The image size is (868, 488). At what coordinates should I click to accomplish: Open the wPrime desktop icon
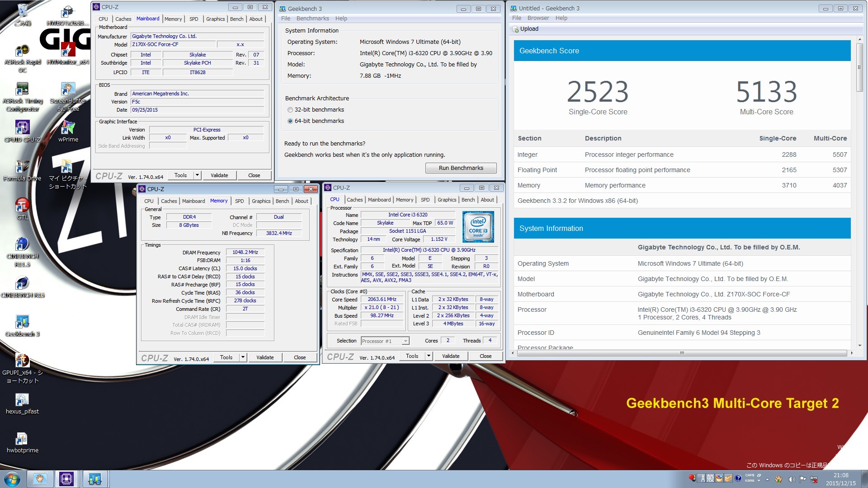68,131
